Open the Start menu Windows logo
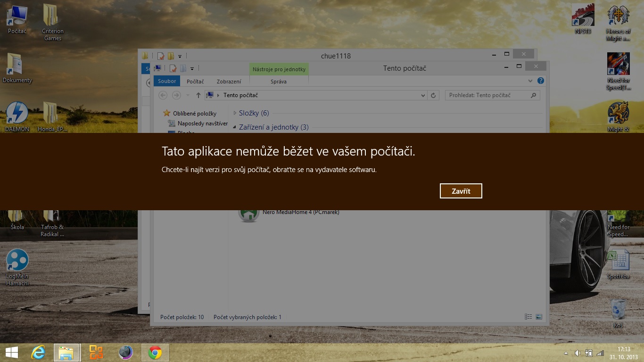 click(x=12, y=353)
